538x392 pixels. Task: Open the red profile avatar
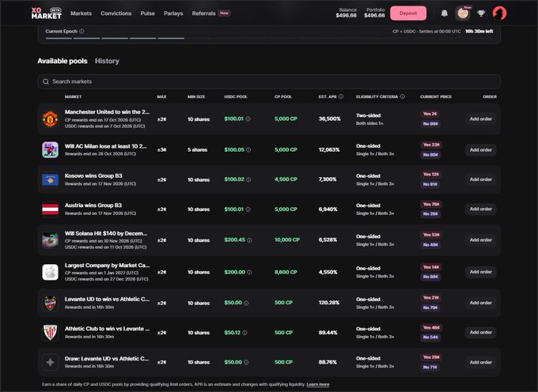point(499,13)
